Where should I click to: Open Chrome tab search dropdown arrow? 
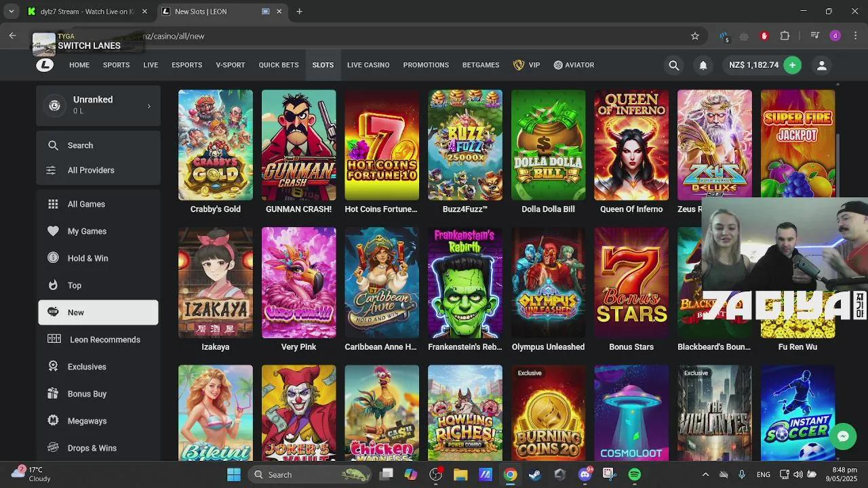[12, 12]
